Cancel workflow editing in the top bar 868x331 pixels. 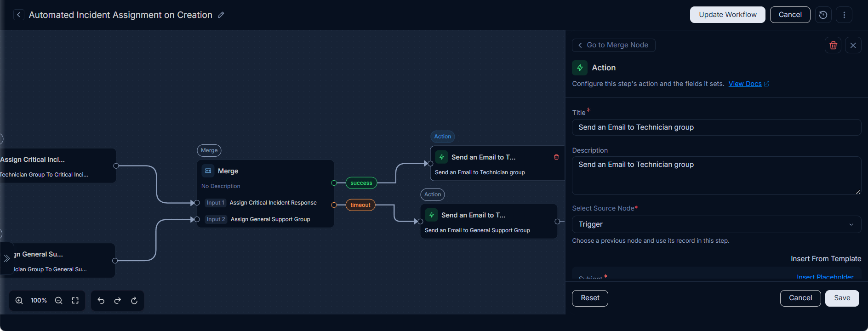click(790, 15)
